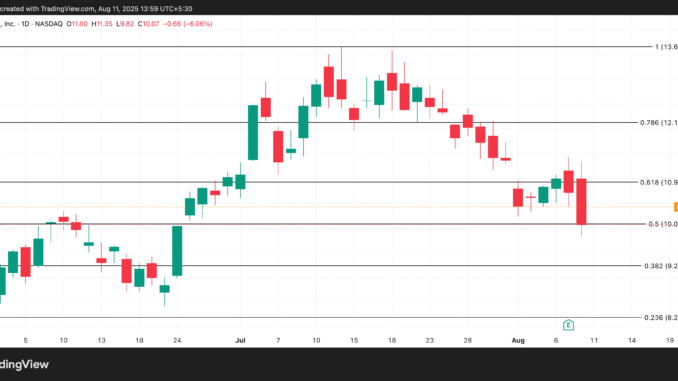Image resolution: width=678 pixels, height=381 pixels.
Task: Click the Jul label on date axis
Action: pos(240,340)
